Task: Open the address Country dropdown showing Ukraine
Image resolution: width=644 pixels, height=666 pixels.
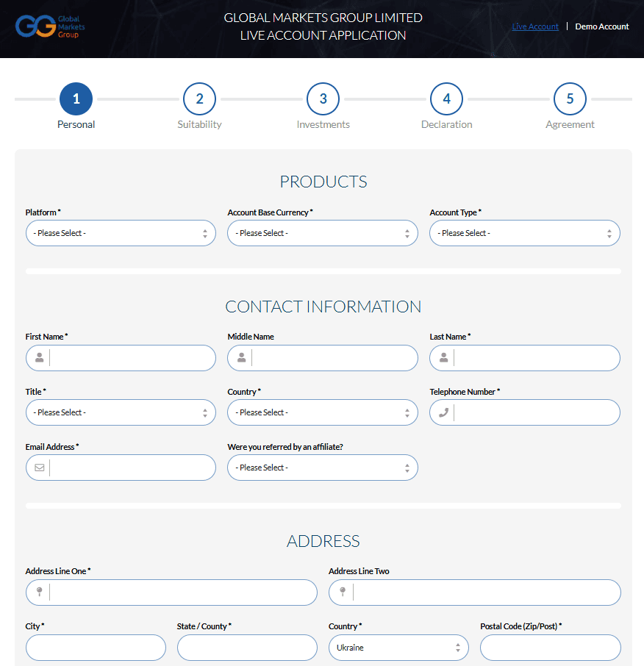Action: click(398, 648)
